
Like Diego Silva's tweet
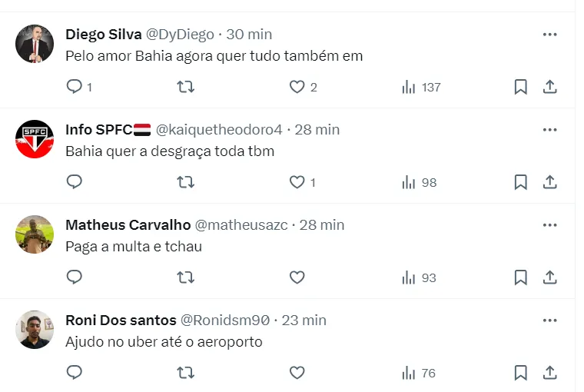click(x=297, y=87)
